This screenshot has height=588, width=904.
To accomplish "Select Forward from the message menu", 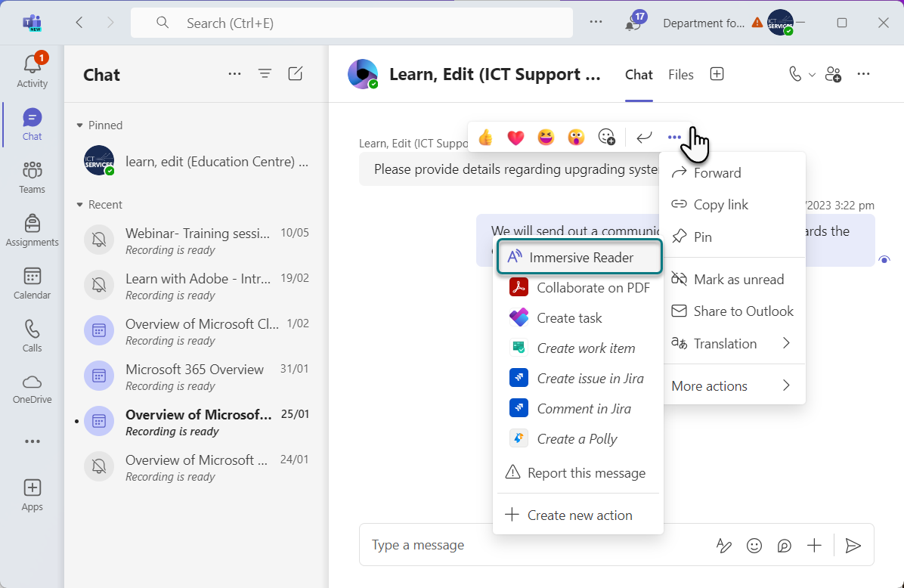I will (732, 172).
